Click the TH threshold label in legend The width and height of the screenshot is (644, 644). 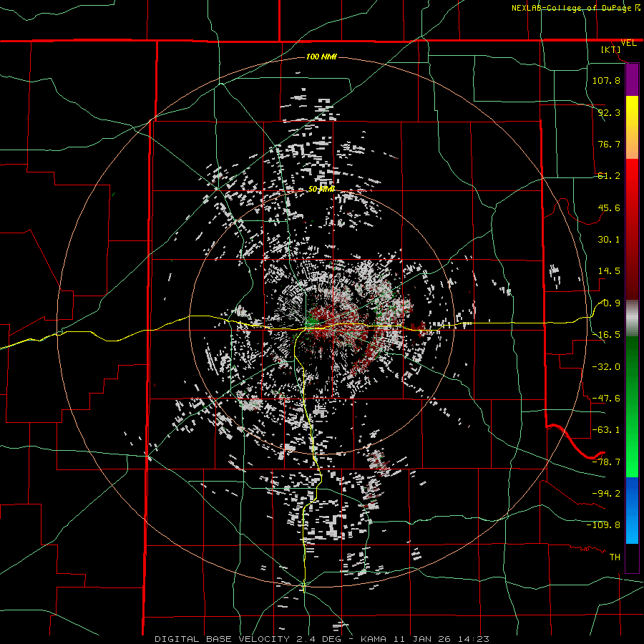(x=615, y=557)
